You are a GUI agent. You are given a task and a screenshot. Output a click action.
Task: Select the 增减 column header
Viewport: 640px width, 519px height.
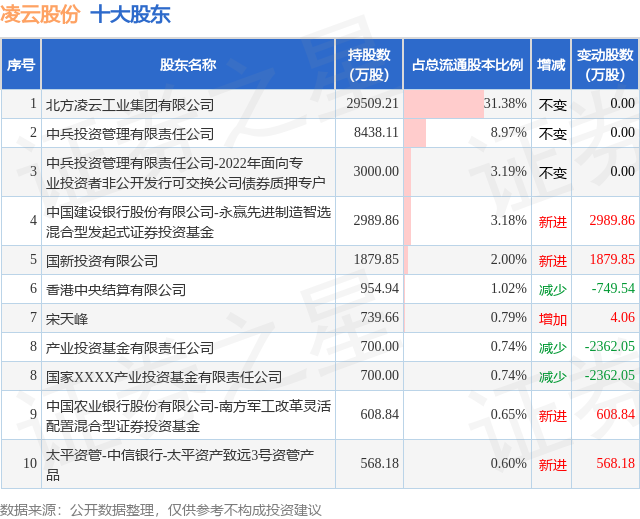[x=551, y=64]
